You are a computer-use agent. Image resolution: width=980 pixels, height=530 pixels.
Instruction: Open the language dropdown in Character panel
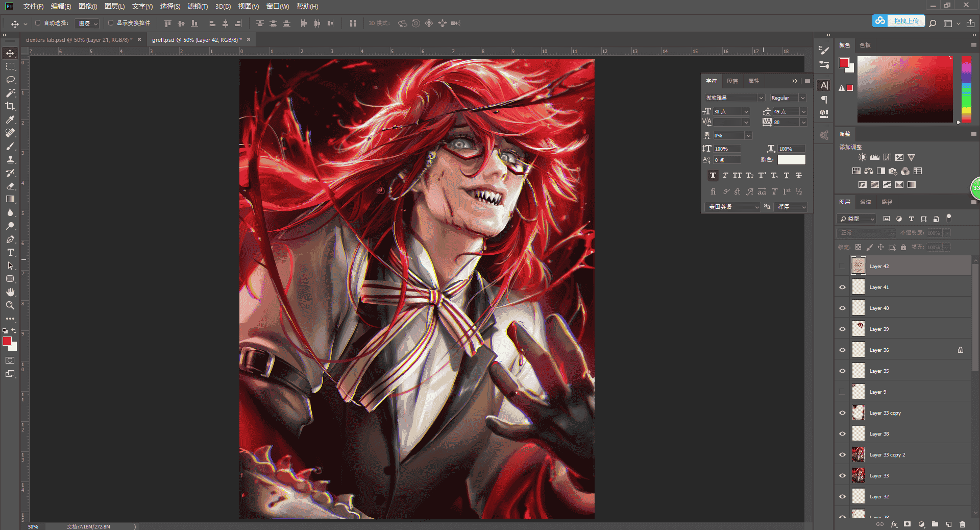point(732,207)
